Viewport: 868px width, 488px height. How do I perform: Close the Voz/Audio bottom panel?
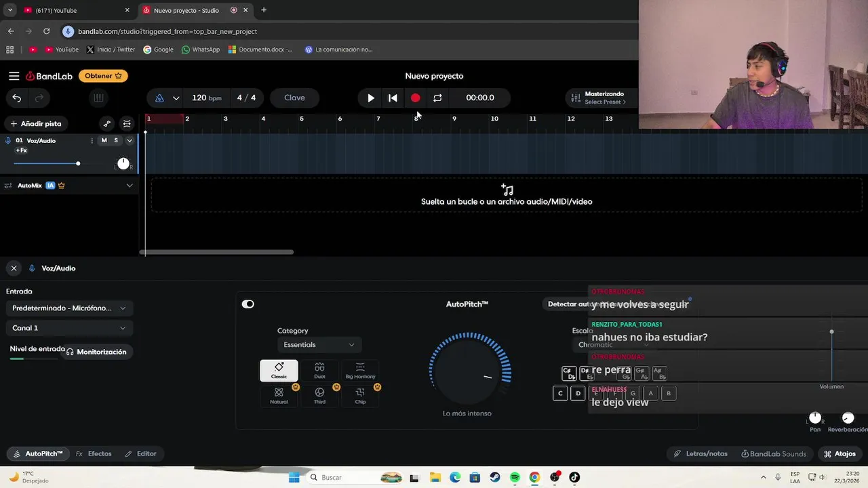pyautogui.click(x=14, y=268)
